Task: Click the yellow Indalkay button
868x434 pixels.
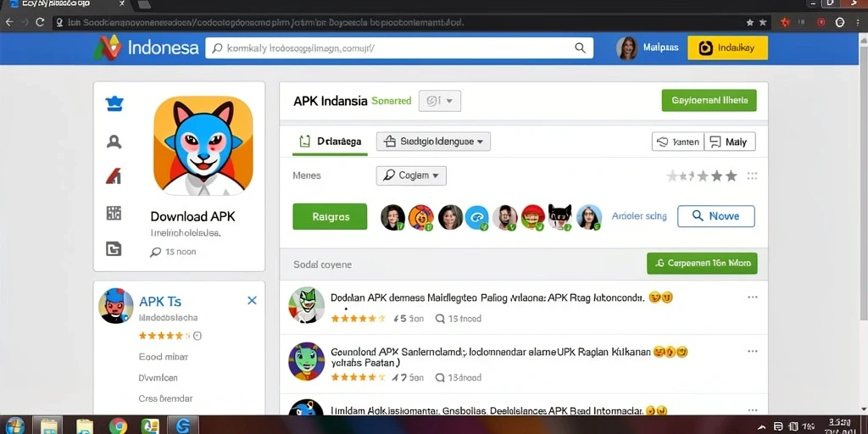Action: 727,48
